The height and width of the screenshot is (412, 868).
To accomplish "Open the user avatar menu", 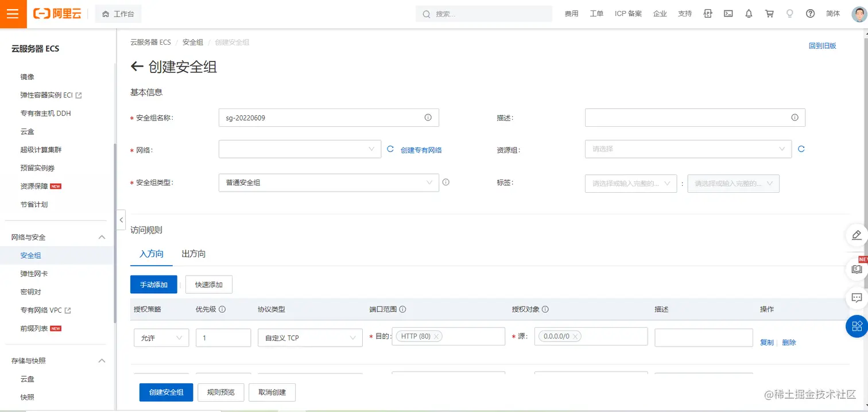I will click(859, 14).
